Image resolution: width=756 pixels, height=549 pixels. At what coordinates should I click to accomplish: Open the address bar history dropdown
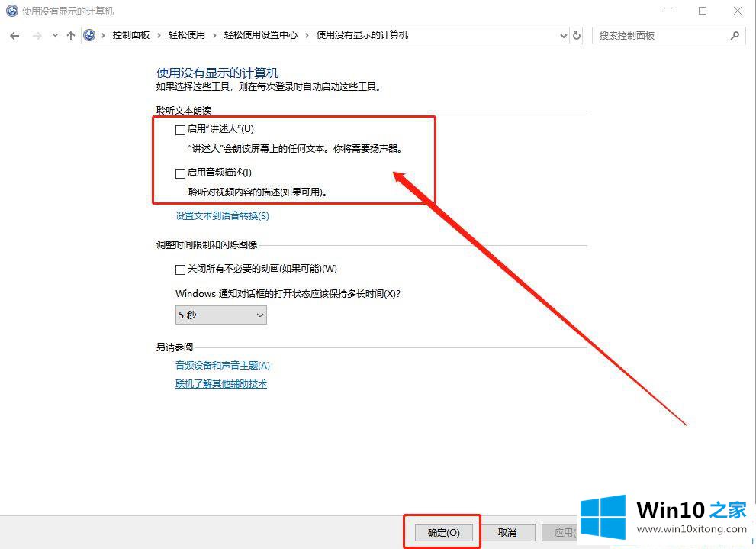(x=563, y=36)
